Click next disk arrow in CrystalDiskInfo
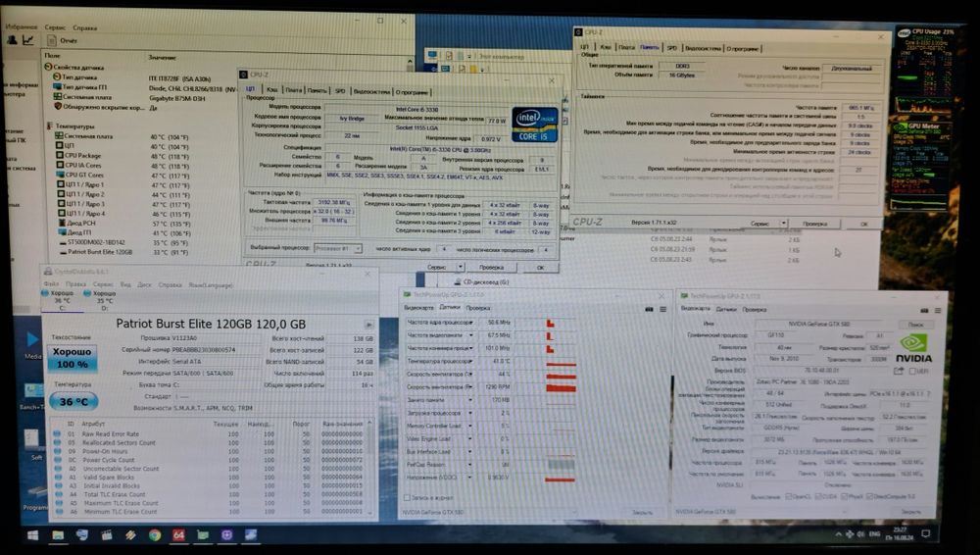Image resolution: width=980 pixels, height=555 pixels. point(368,325)
